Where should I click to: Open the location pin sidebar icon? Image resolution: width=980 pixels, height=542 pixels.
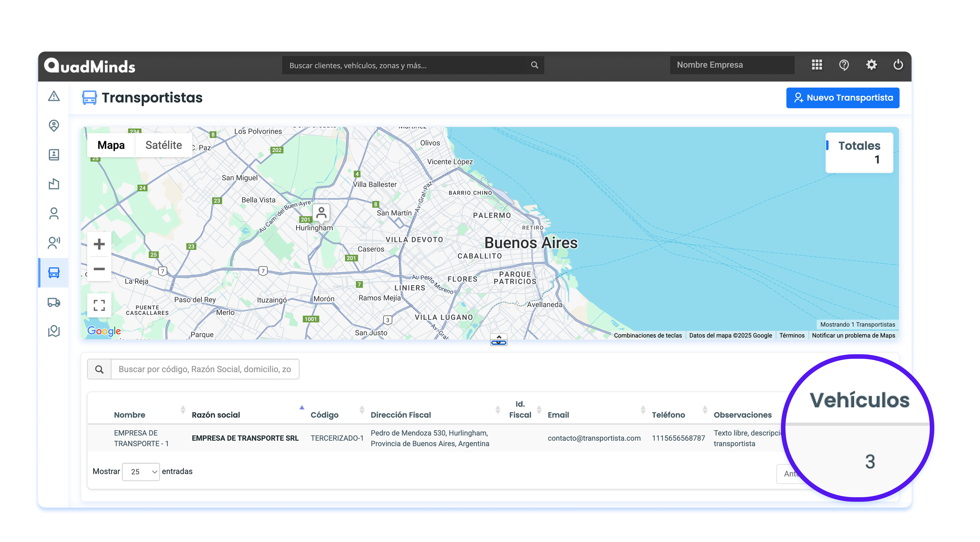(x=54, y=126)
